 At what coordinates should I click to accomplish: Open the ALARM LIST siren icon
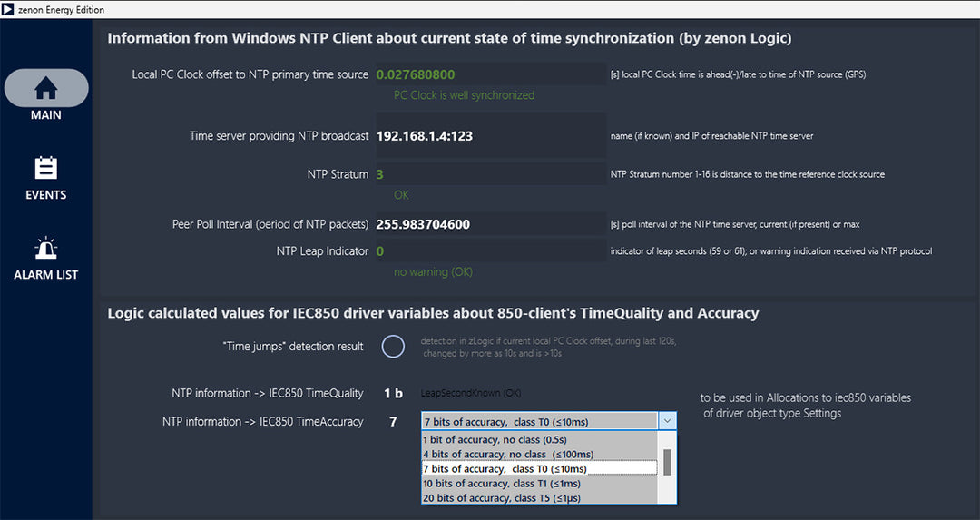[x=45, y=248]
